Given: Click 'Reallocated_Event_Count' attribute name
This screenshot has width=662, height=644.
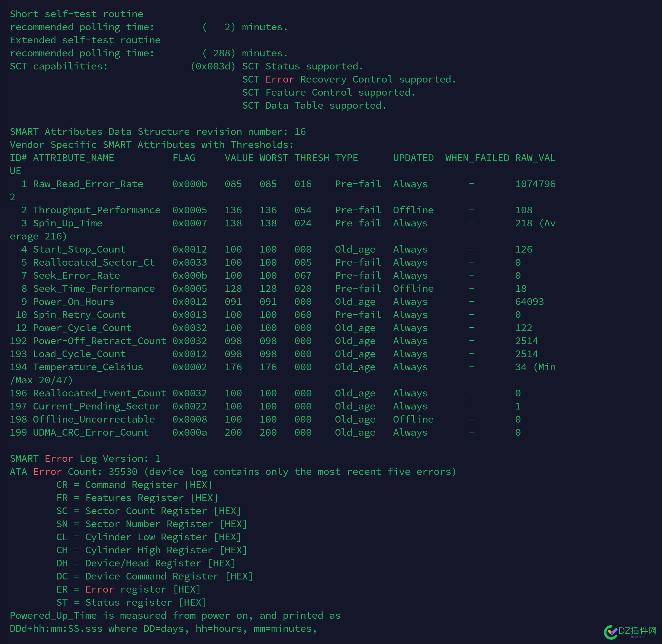Looking at the screenshot, I should pos(99,393).
